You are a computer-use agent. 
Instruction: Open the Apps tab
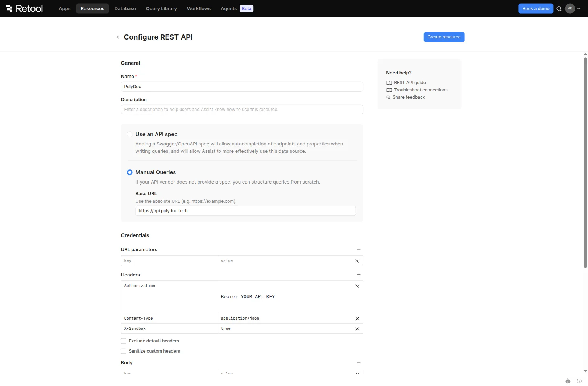[65, 9]
